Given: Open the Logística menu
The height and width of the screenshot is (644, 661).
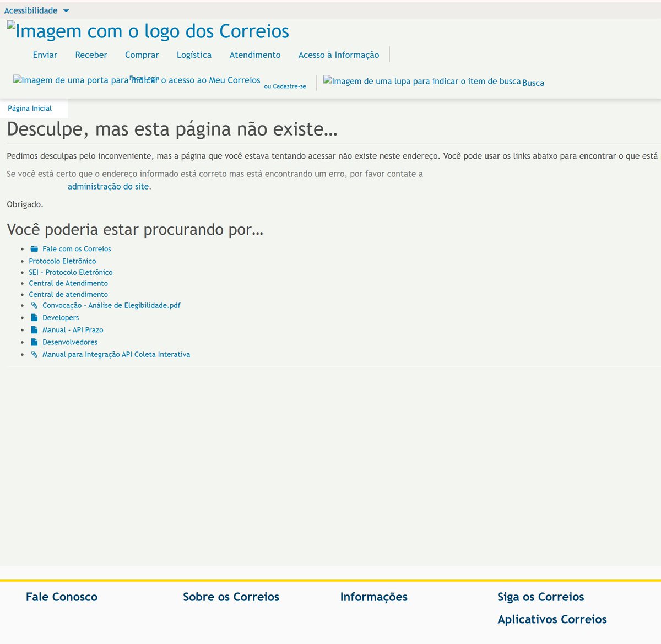Looking at the screenshot, I should [194, 55].
